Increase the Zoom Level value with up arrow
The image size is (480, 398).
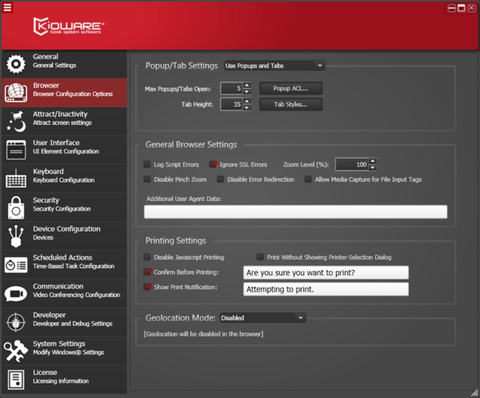[373, 161]
